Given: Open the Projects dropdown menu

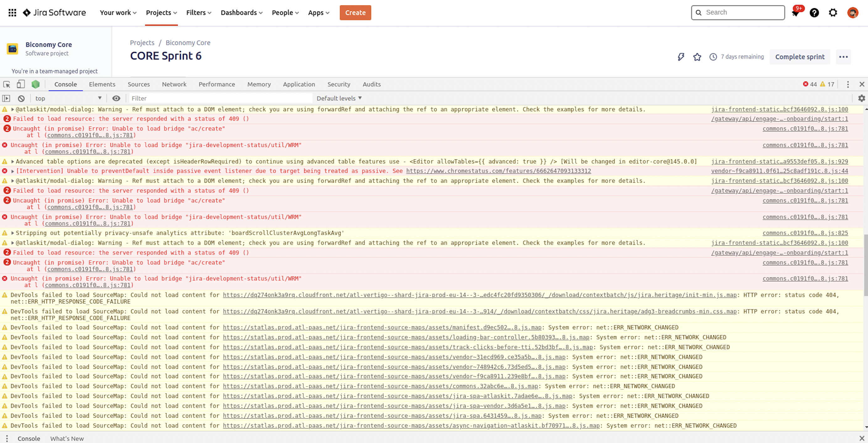Looking at the screenshot, I should click(161, 13).
